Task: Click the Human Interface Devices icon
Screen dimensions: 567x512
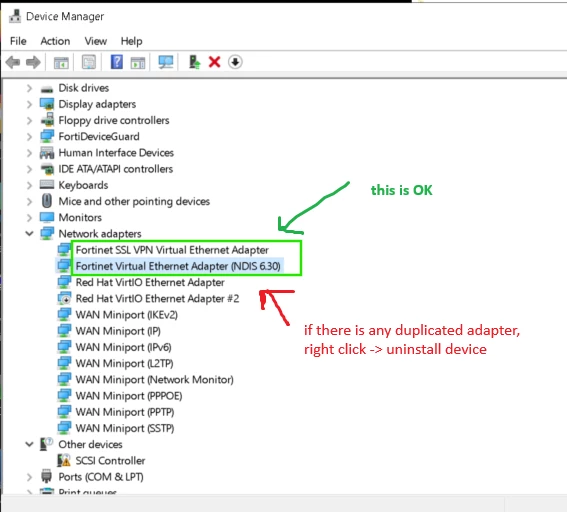Action: pyautogui.click(x=47, y=153)
